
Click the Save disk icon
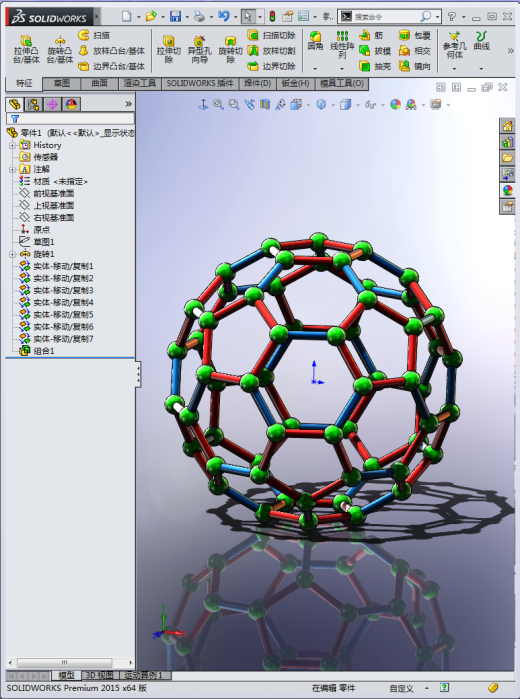(175, 16)
